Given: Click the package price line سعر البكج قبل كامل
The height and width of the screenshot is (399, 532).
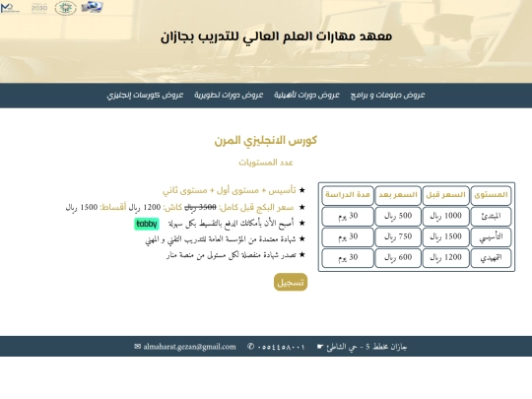Looking at the screenshot, I should (x=179, y=207).
